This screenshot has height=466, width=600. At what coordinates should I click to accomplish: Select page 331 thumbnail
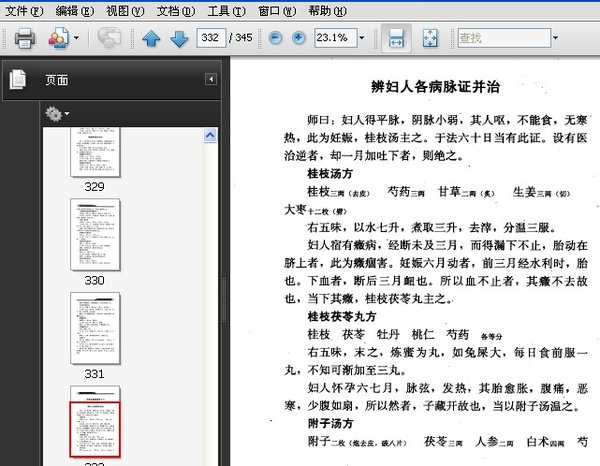click(95, 328)
